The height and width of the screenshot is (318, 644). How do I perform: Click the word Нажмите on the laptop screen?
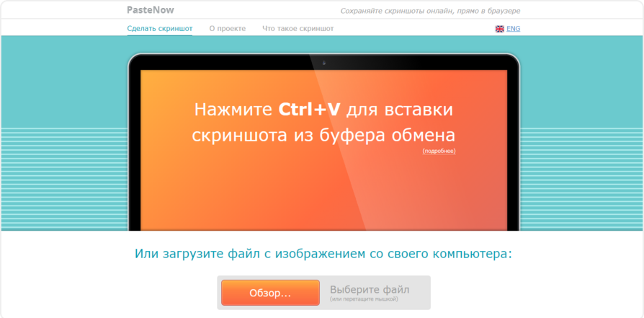pos(233,110)
